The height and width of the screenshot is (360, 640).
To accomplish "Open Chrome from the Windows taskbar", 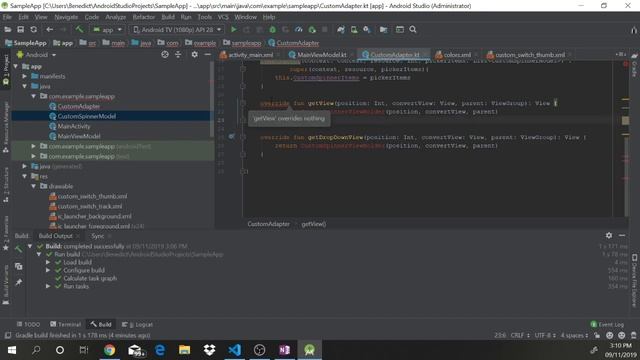I will [109, 350].
